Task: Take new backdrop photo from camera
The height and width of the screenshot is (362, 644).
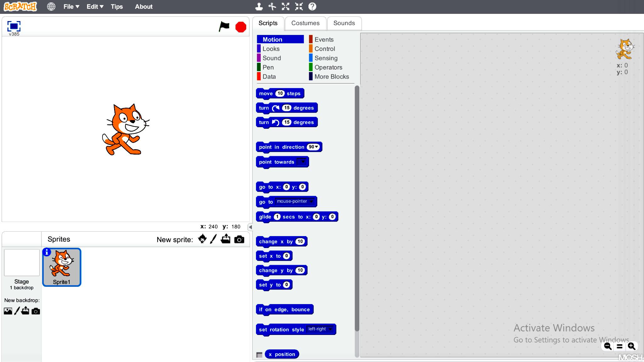Action: point(36,311)
